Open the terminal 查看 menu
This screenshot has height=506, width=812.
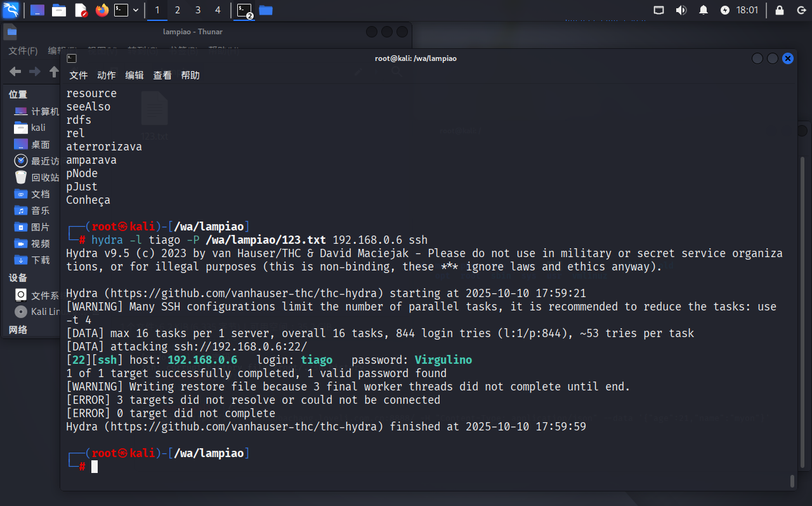(162, 75)
